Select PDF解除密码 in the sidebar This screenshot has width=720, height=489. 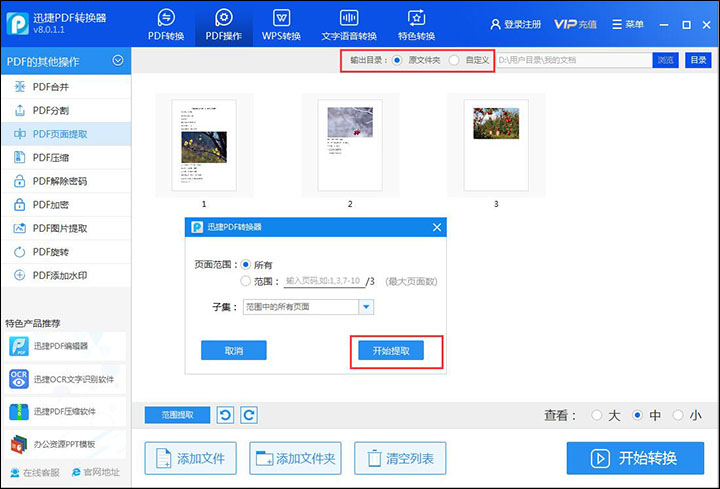[66, 181]
